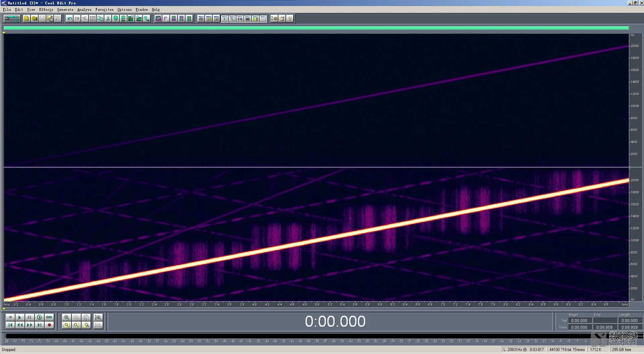Open settings with the gear options icon

click(274, 18)
